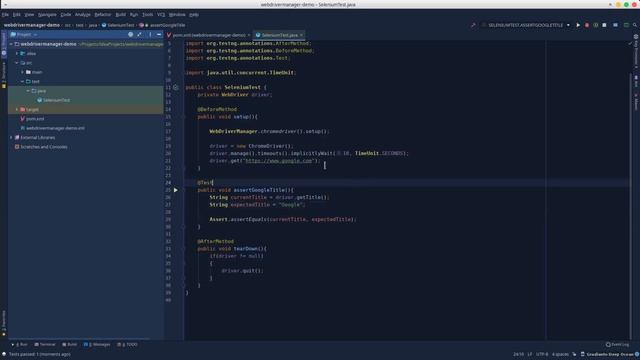Stop the running process
The height and width of the screenshot is (360, 640).
pos(604,25)
